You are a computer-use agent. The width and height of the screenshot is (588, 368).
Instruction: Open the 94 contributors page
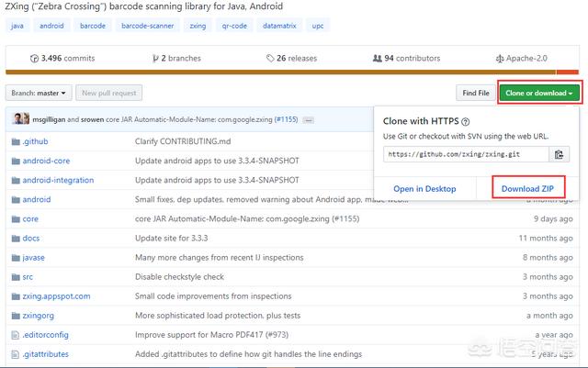[x=406, y=58]
